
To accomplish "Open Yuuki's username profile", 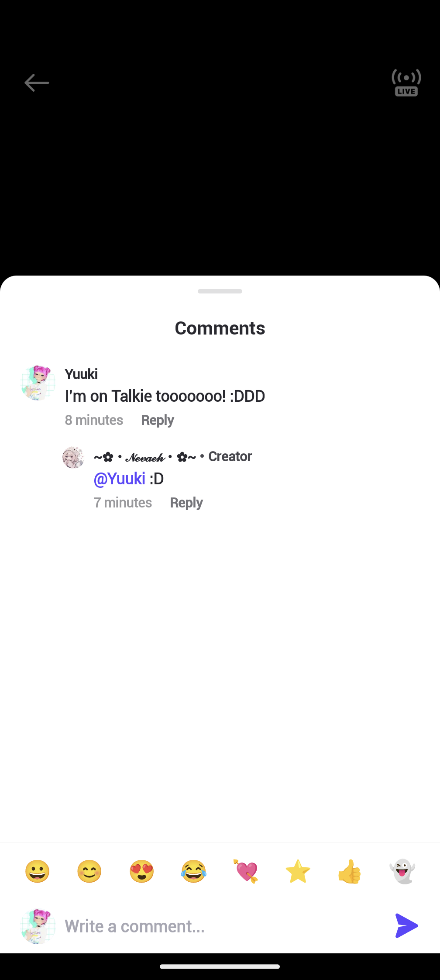I will coord(81,374).
